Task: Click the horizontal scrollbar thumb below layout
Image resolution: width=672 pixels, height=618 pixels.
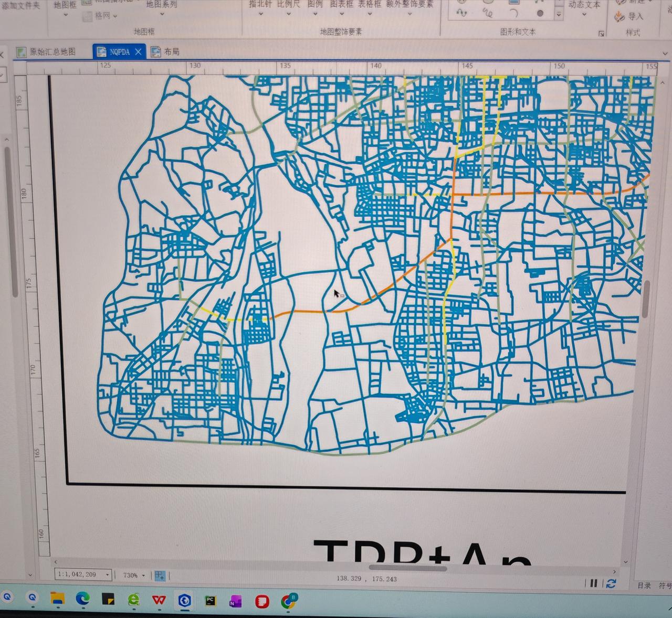Action: [407, 568]
